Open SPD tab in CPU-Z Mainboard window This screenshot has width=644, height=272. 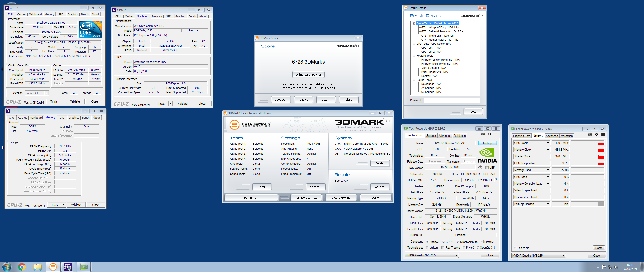pyautogui.click(x=168, y=16)
